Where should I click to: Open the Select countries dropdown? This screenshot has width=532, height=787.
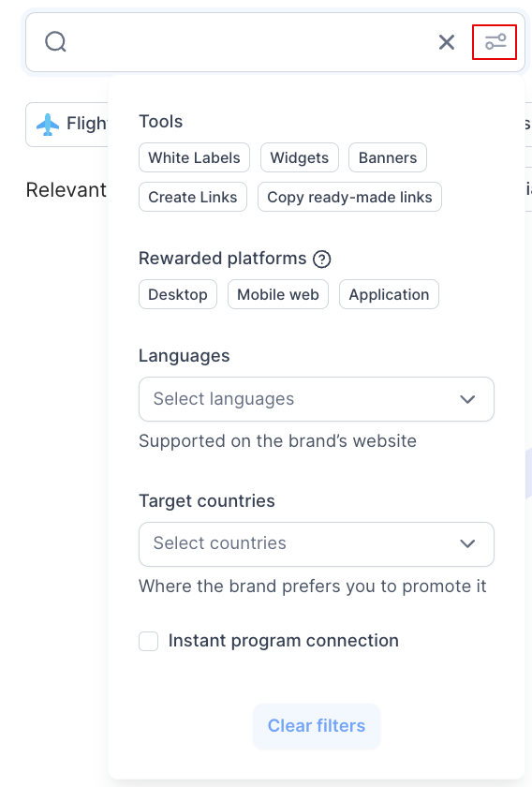[317, 544]
